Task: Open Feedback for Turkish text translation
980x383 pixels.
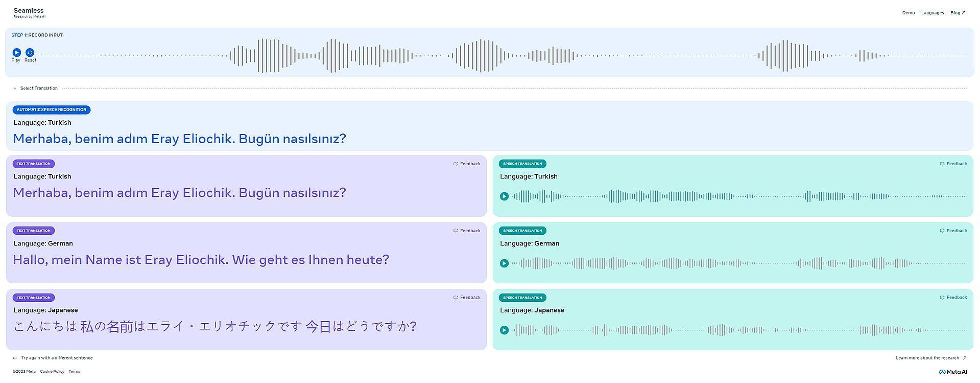Action: click(467, 164)
